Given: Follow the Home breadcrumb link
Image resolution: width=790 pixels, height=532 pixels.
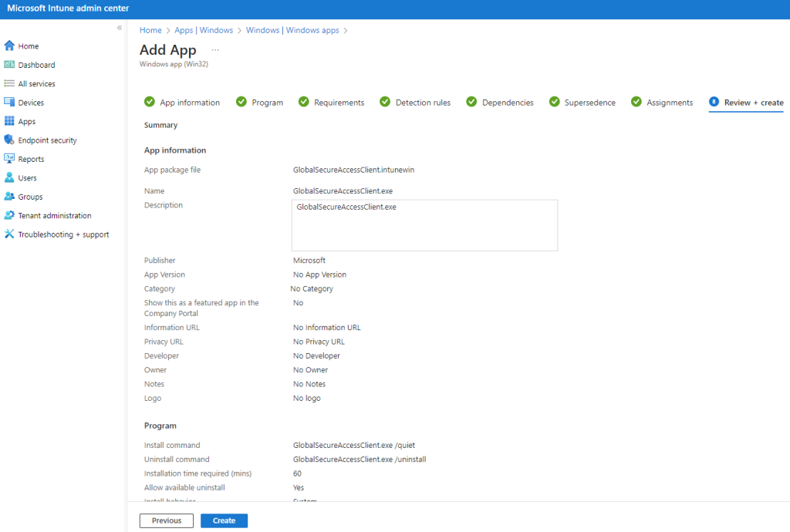Looking at the screenshot, I should (x=150, y=30).
